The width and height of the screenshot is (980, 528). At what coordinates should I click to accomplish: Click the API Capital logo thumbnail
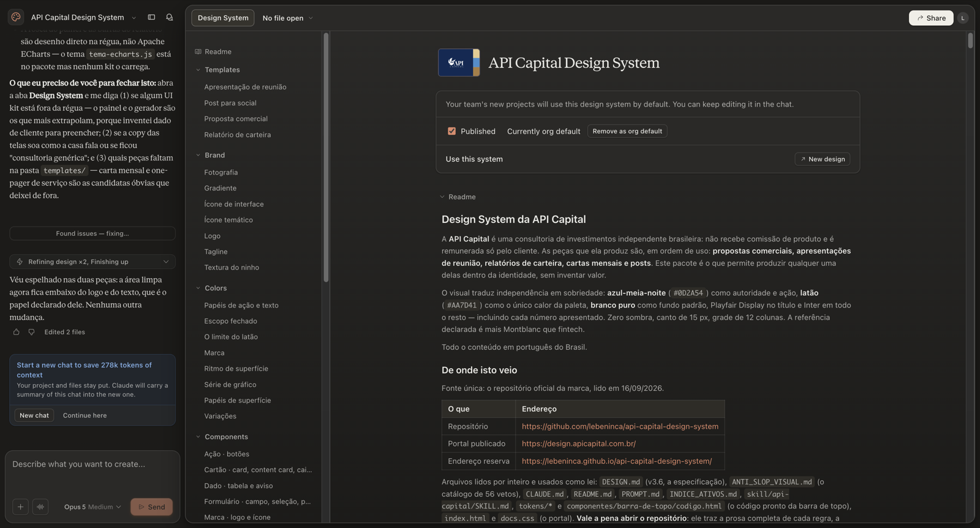pos(459,62)
